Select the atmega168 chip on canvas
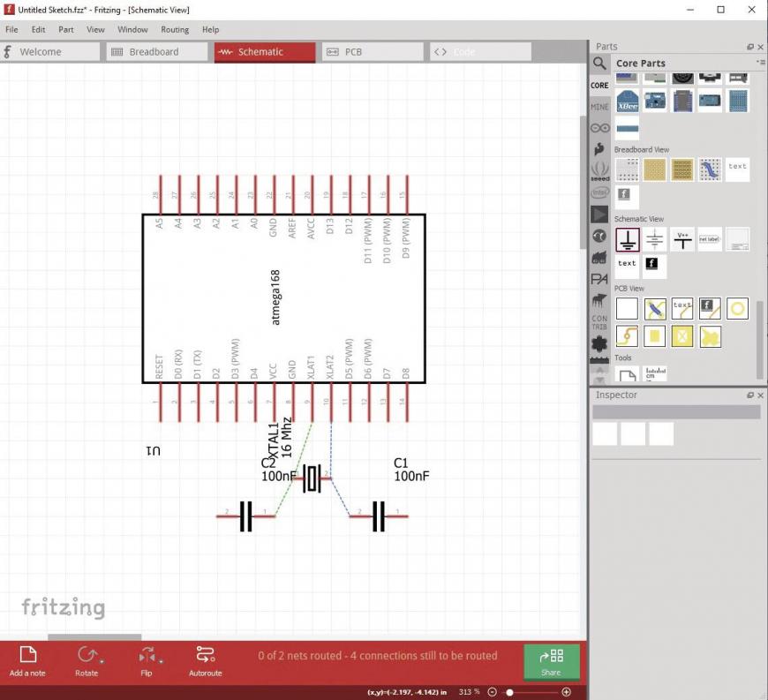 coord(284,298)
